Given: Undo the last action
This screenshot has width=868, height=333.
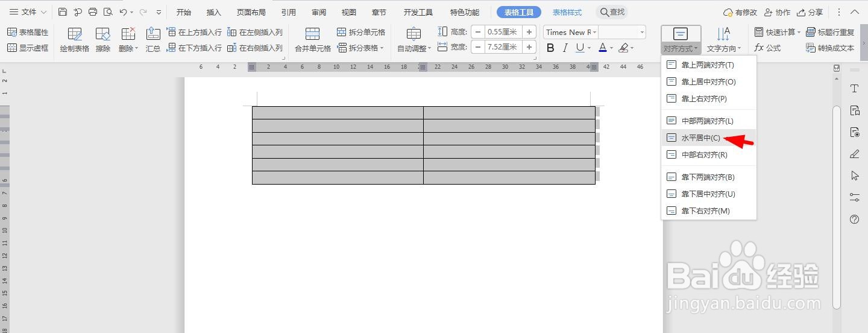Looking at the screenshot, I should (123, 12).
